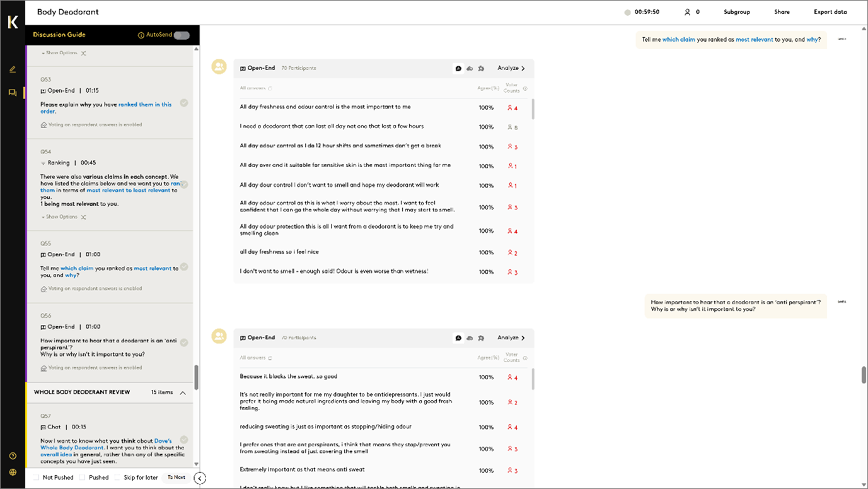Toggle the AutoSend switch in the Discussion Guide
The image size is (868, 489).
pyautogui.click(x=182, y=35)
